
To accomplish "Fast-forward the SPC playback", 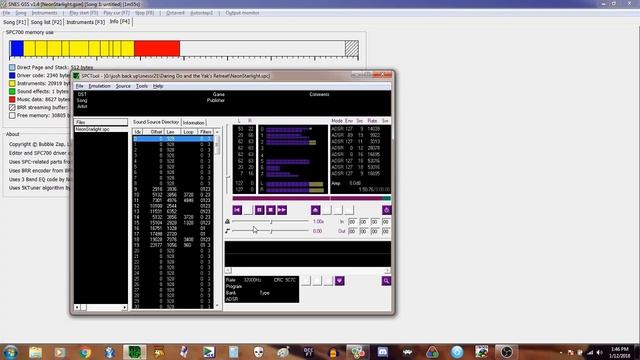I will (282, 210).
